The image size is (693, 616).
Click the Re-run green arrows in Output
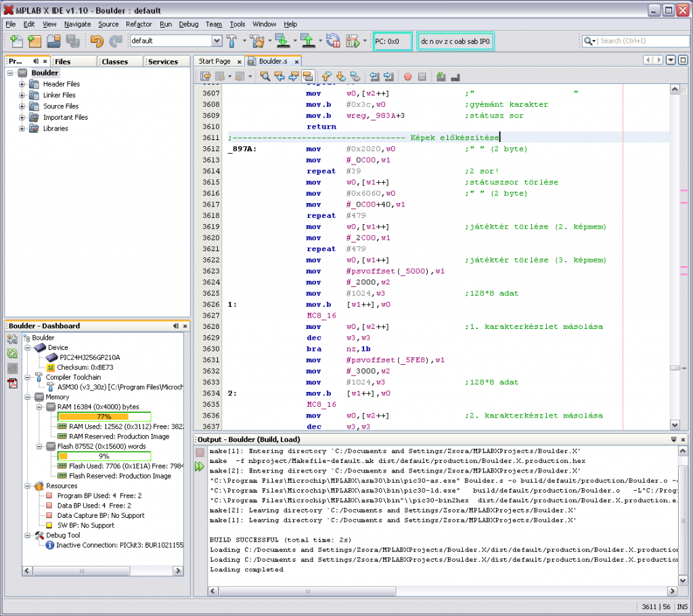pos(200,466)
